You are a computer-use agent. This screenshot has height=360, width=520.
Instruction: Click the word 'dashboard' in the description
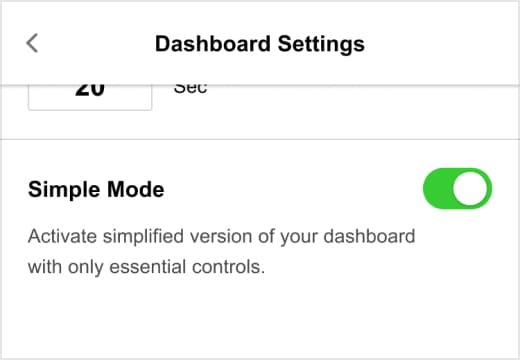369,236
